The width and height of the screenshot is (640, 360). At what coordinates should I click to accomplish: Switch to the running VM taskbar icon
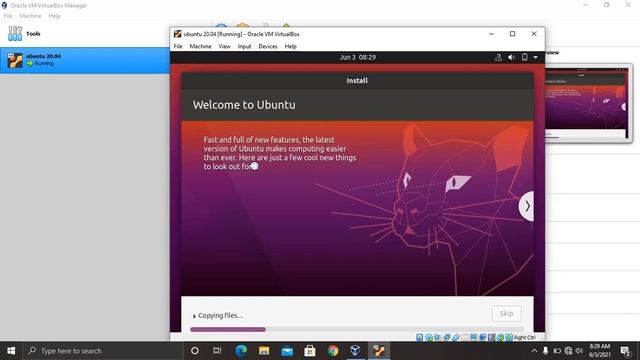[379, 351]
